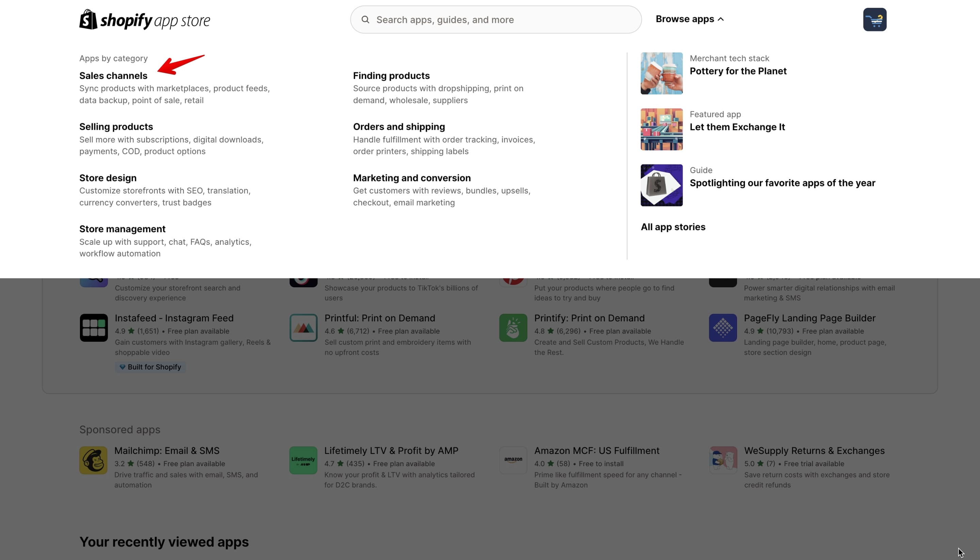Open Marketing and conversion category
This screenshot has height=560, width=980.
point(412,178)
